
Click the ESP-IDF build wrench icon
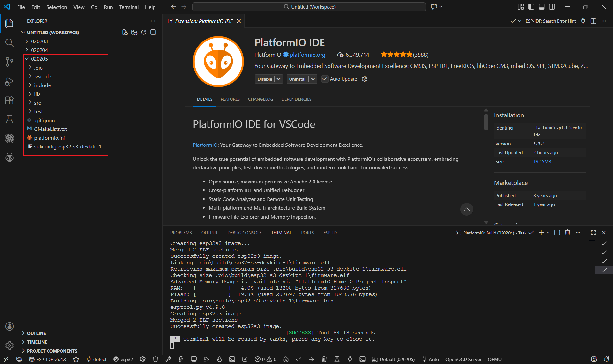click(x=168, y=359)
